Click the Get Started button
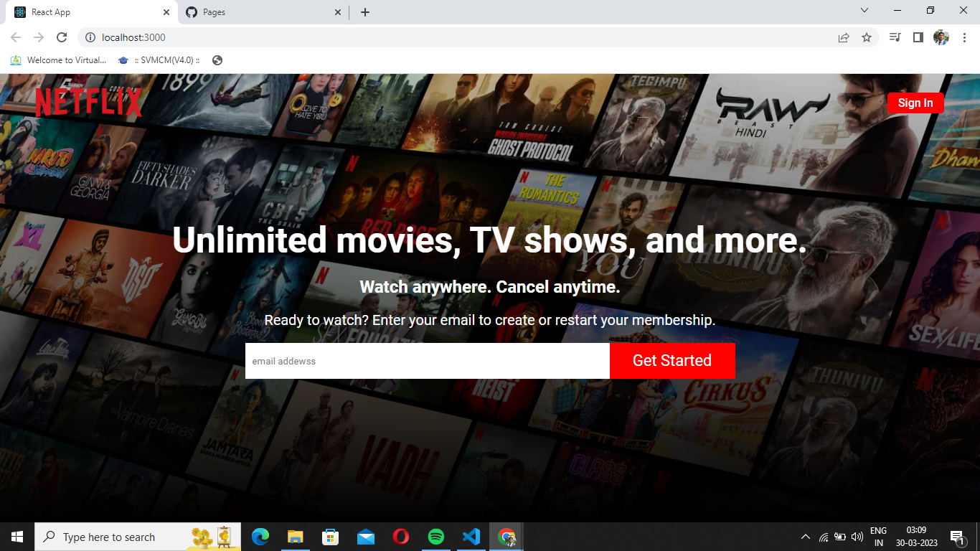The width and height of the screenshot is (980, 551). 672,361
